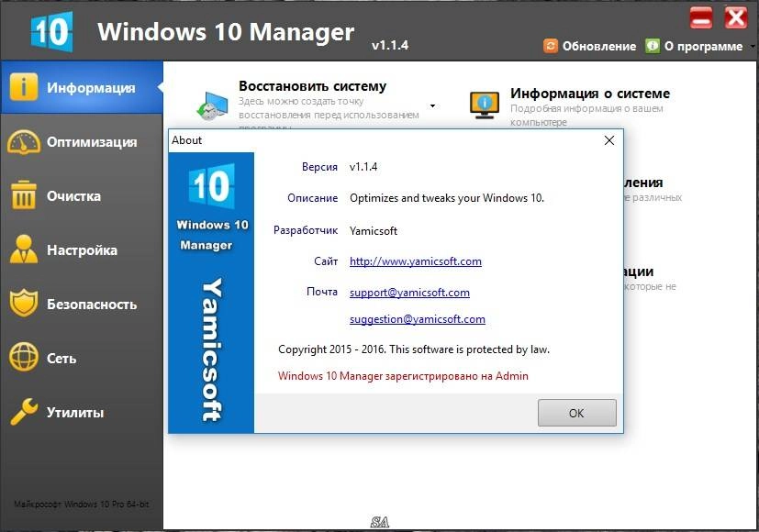This screenshot has width=759, height=532.
Task: Click the Версия label
Action: [x=319, y=167]
